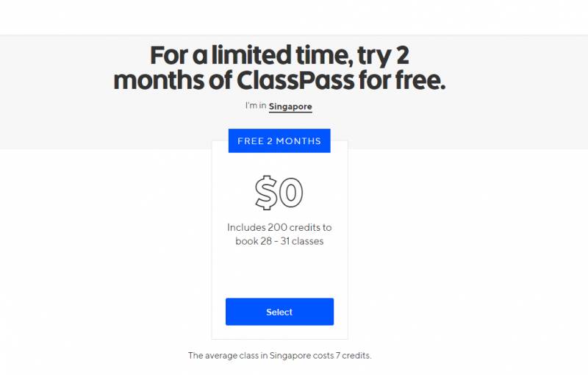Click "2 MONTHS" text in the blue badge
The width and height of the screenshot is (588, 375).
click(x=293, y=140)
